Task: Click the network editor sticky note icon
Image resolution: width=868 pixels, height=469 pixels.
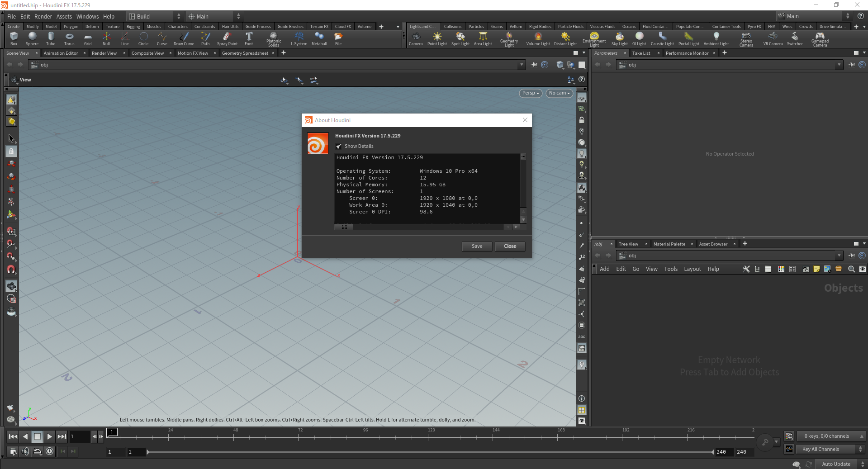Action: [x=816, y=269]
